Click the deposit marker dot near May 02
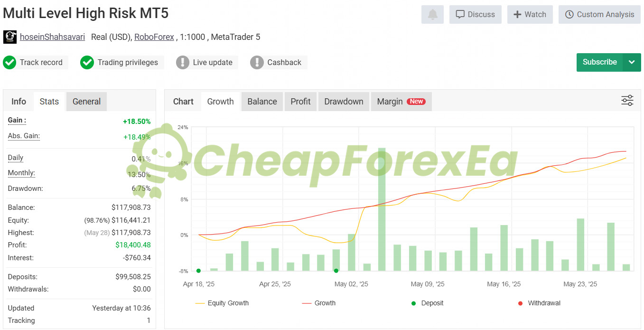This screenshot has height=330, width=644. pos(336,271)
